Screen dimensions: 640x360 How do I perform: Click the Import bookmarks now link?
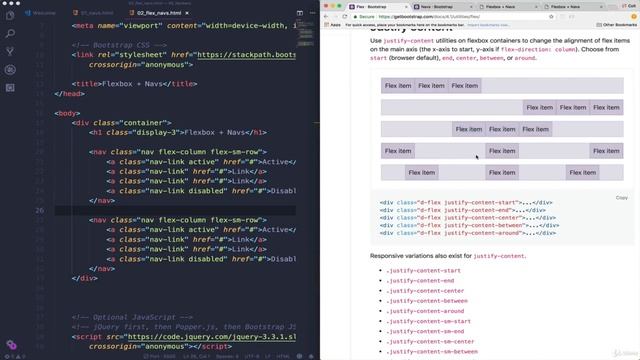click(x=488, y=25)
